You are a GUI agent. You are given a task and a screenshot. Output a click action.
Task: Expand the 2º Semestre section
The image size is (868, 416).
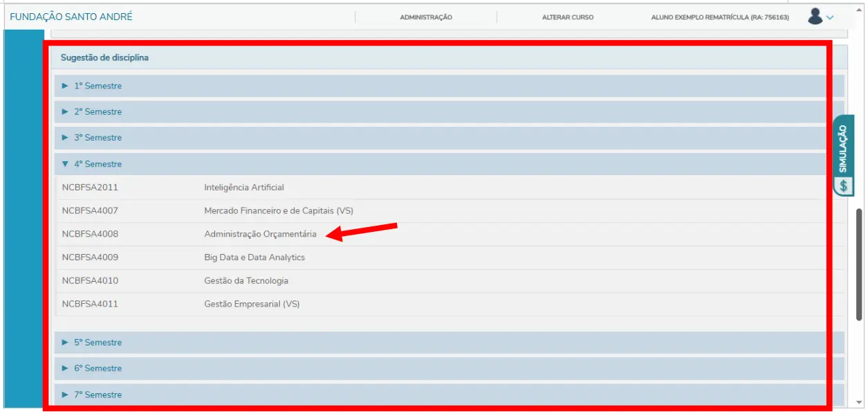coord(98,111)
